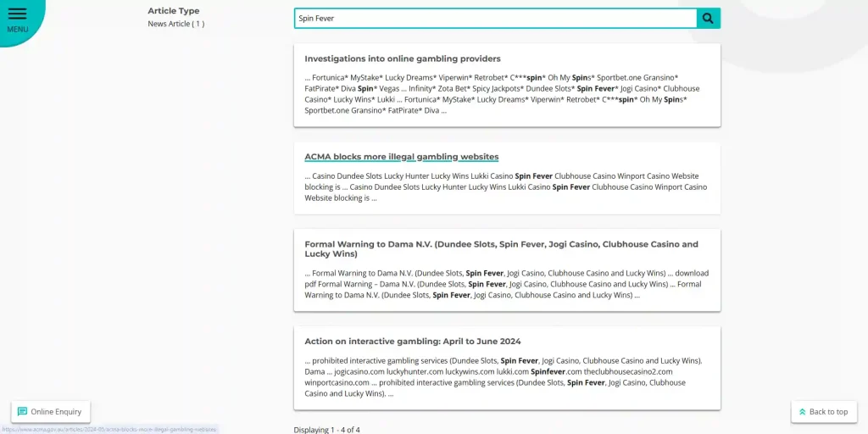Open Formal Warning to Dama N.V. result
868x434 pixels.
(502, 249)
